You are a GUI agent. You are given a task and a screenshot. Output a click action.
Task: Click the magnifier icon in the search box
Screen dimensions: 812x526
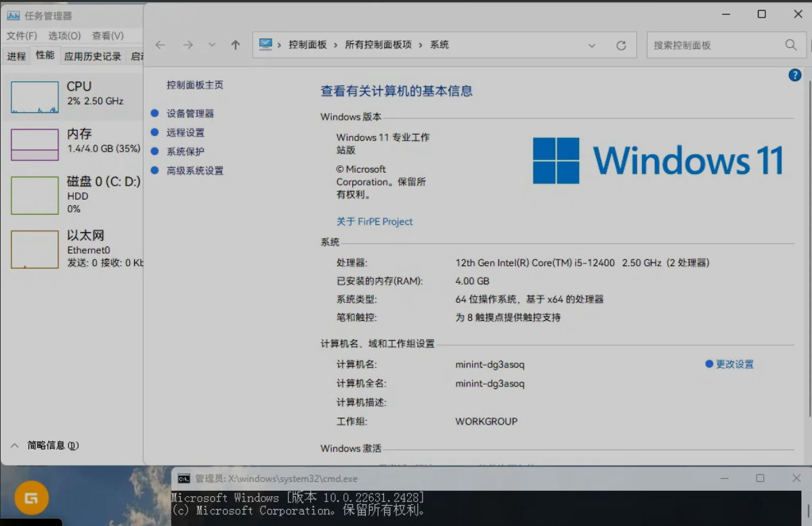coord(791,45)
